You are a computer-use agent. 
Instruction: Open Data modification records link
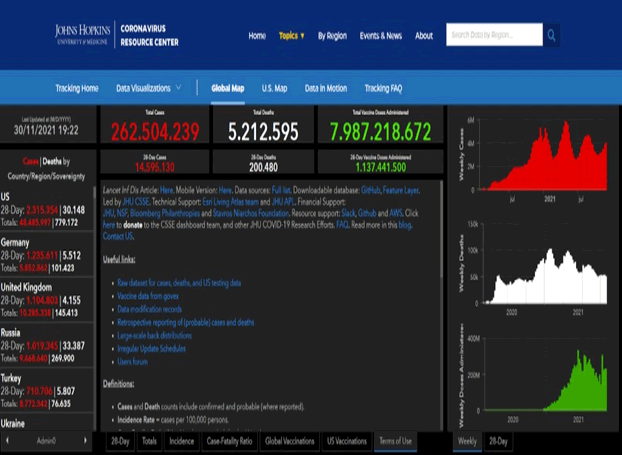tap(150, 309)
